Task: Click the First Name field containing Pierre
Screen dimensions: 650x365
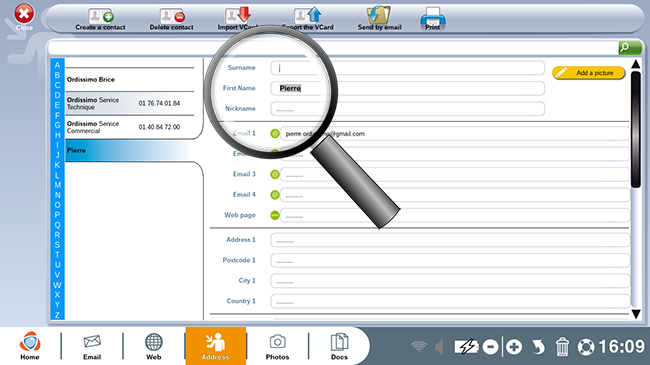Action: (407, 88)
